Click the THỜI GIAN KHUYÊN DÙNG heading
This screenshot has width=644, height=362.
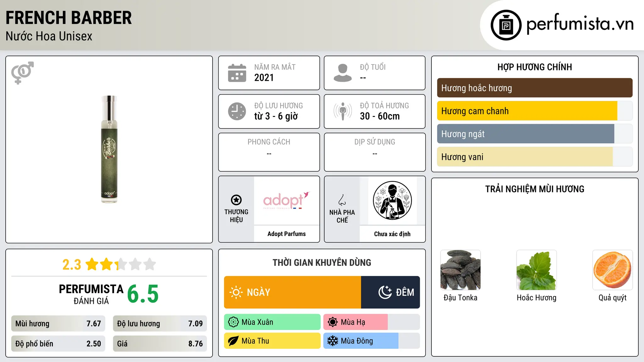[322, 262]
